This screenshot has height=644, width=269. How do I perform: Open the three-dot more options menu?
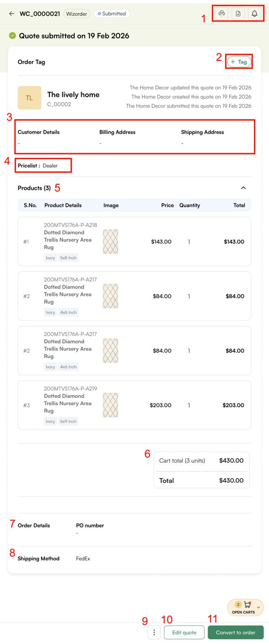(x=154, y=632)
